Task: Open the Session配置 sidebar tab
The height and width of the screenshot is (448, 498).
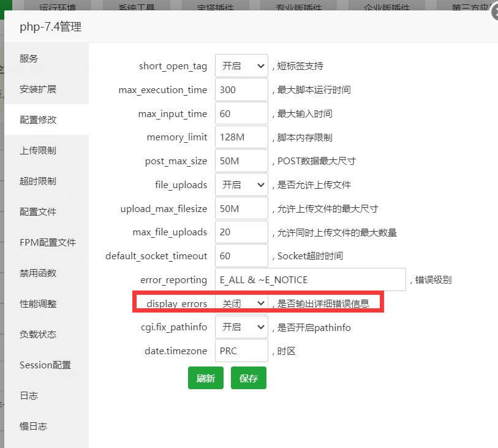Action: coord(45,365)
